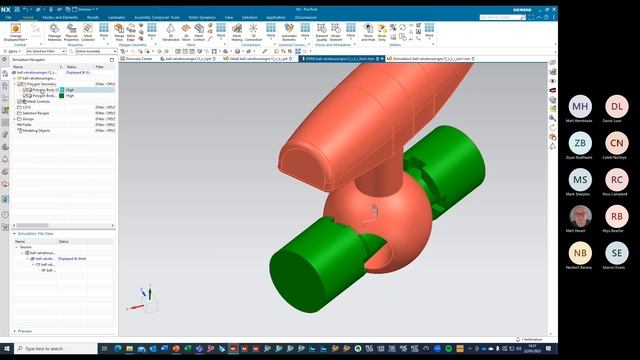The height and width of the screenshot is (360, 640).
Task: Open History clock tab in resource bar
Action: click(5, 214)
